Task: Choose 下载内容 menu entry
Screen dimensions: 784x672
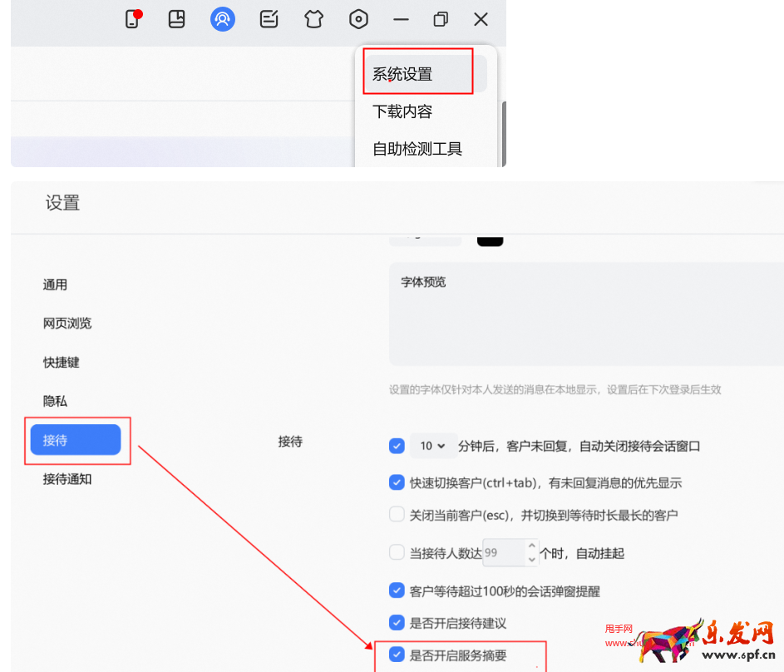Action: pyautogui.click(x=402, y=111)
